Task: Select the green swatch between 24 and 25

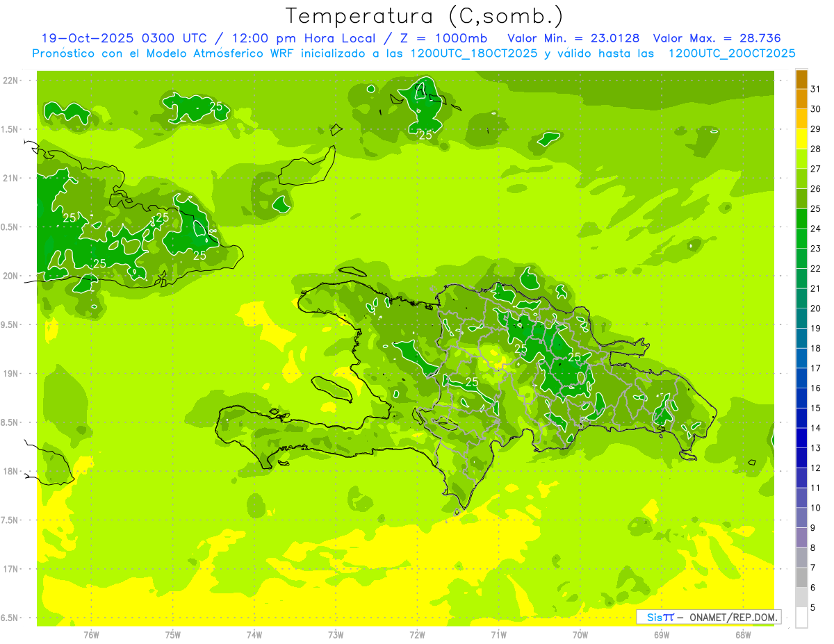Action: pyautogui.click(x=801, y=219)
